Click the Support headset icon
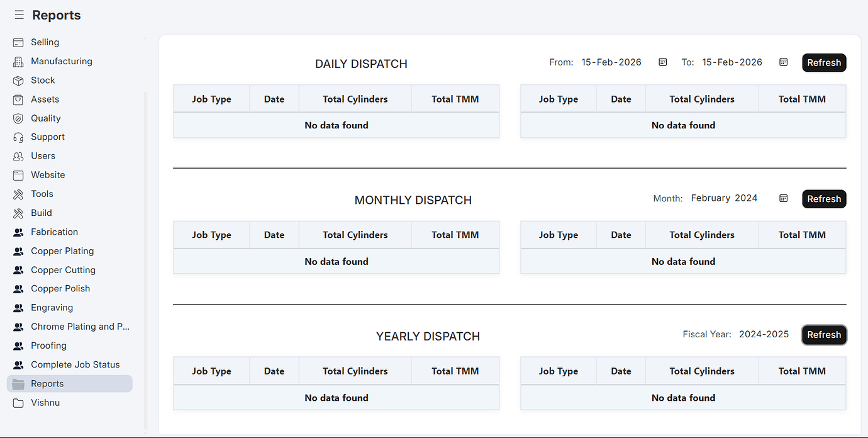 [18, 137]
